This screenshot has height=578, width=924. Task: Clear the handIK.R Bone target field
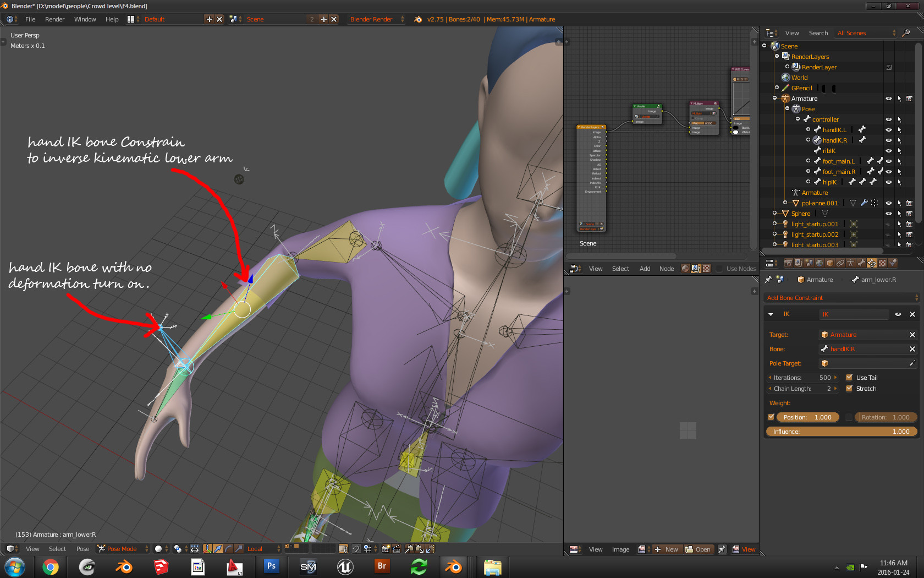[912, 348]
